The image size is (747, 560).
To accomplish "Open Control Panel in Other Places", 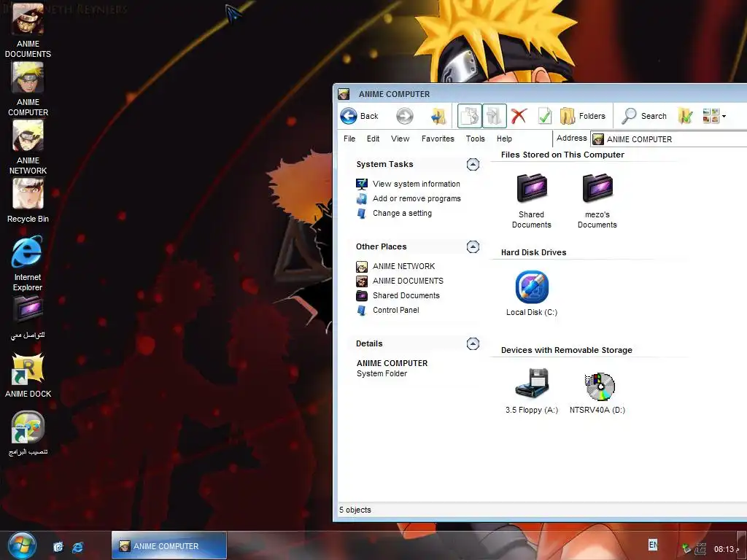I will point(388,310).
